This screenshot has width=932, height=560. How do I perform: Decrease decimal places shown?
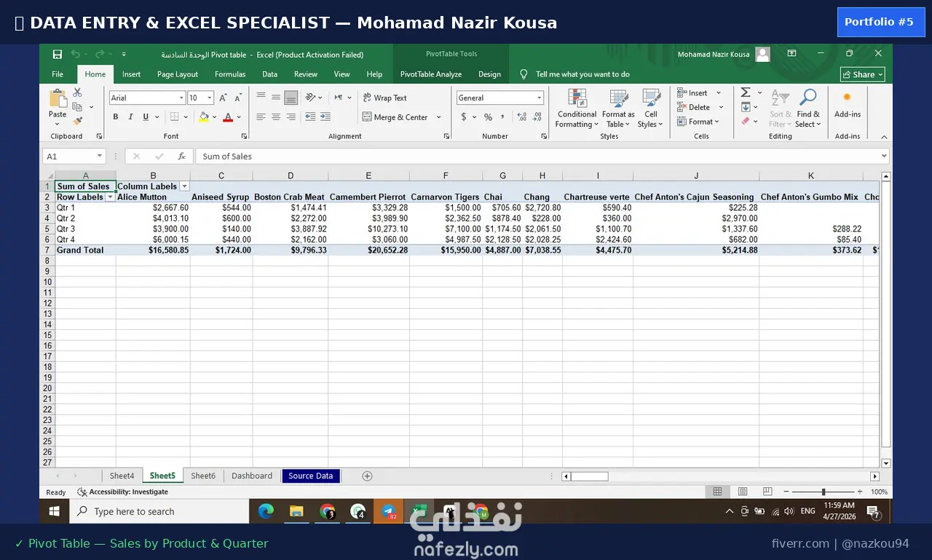(x=537, y=117)
